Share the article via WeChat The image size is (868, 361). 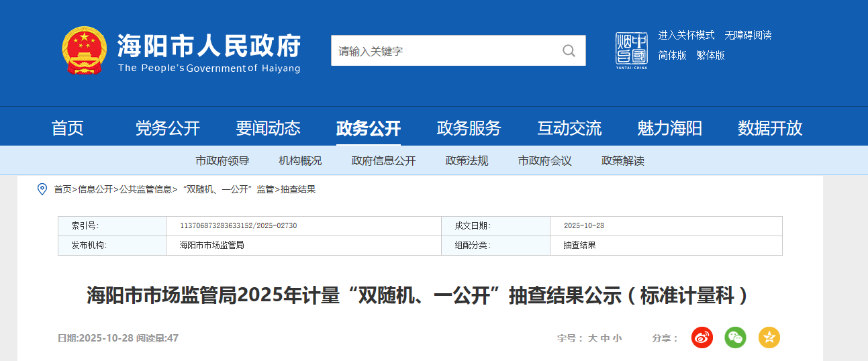[736, 338]
